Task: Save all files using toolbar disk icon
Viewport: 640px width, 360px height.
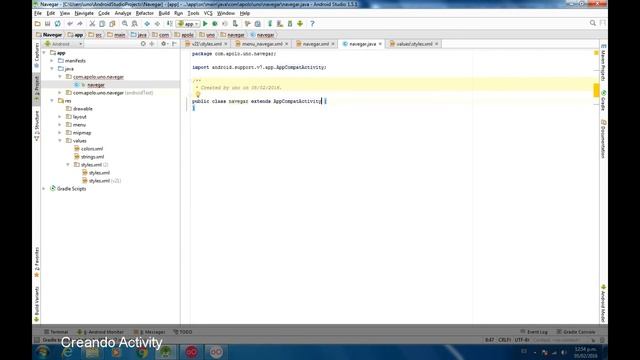Action: (x=47, y=24)
